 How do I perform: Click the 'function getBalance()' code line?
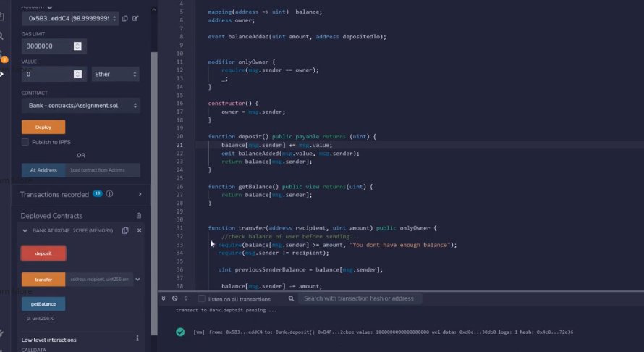click(290, 187)
